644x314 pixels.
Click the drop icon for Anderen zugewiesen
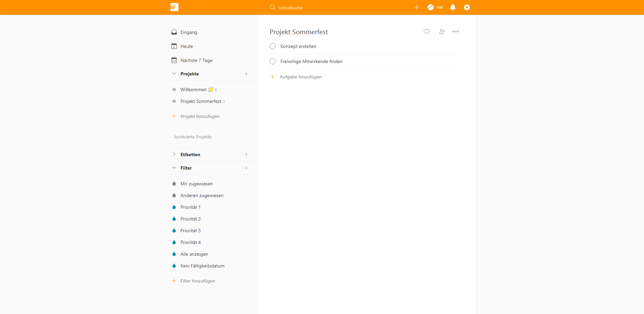coord(174,195)
